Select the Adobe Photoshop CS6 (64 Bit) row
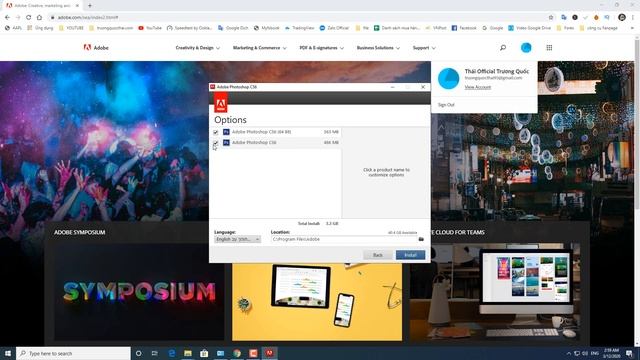This screenshot has width=640, height=360. tap(276, 132)
